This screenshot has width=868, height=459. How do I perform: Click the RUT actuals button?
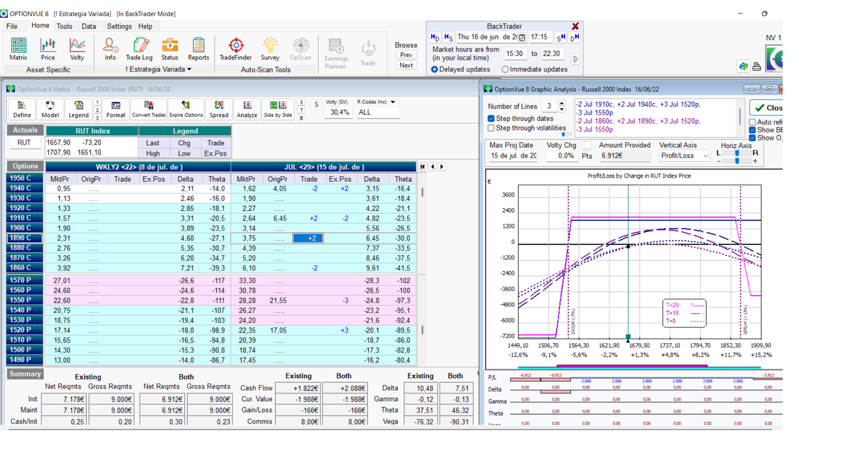click(24, 143)
